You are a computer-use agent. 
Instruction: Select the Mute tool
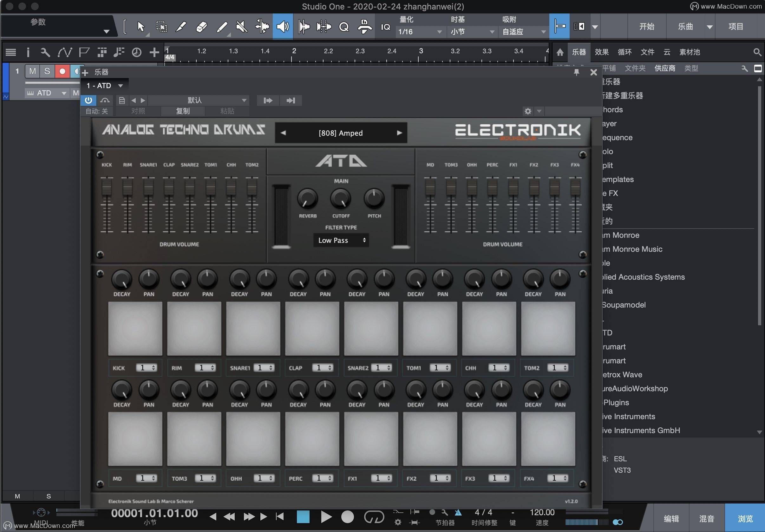[x=242, y=27]
